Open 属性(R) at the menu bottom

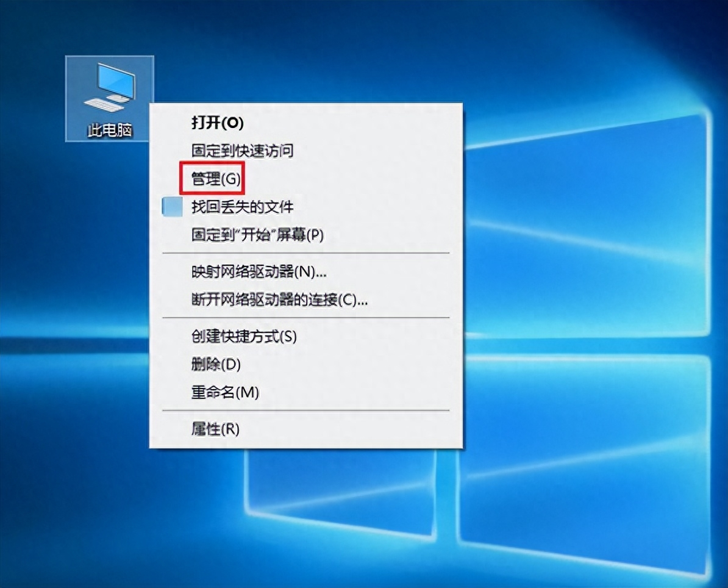tap(216, 429)
